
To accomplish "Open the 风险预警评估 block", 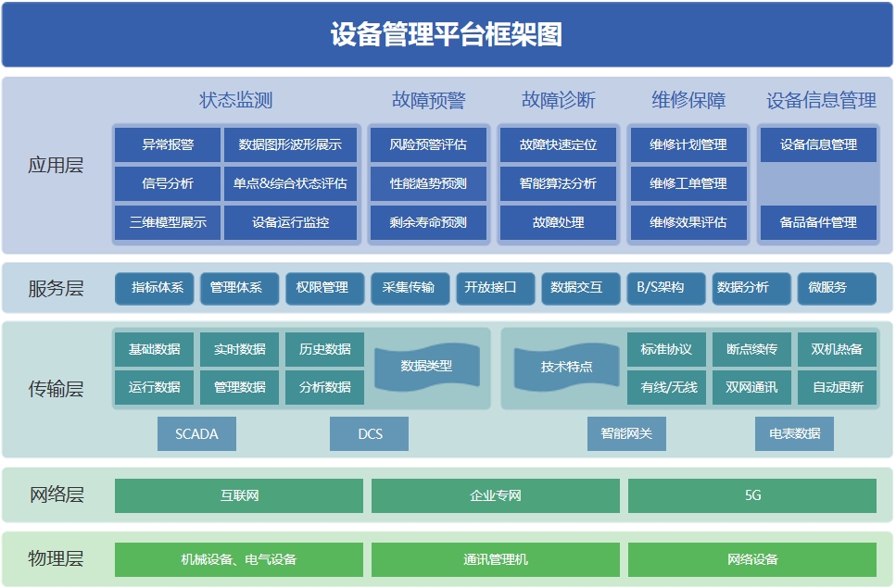I will (x=428, y=145).
